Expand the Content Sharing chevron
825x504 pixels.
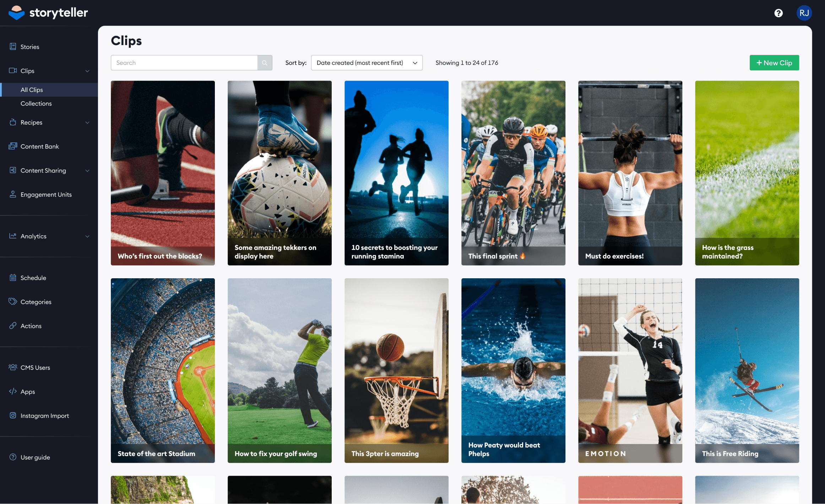tap(87, 171)
